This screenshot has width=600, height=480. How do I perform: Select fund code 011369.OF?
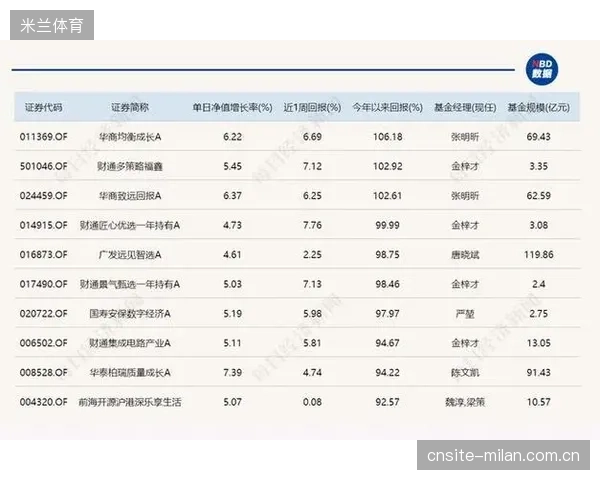point(44,137)
